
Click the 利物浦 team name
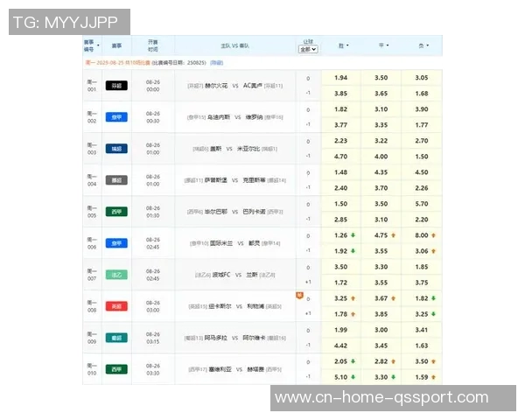pyautogui.click(x=255, y=306)
